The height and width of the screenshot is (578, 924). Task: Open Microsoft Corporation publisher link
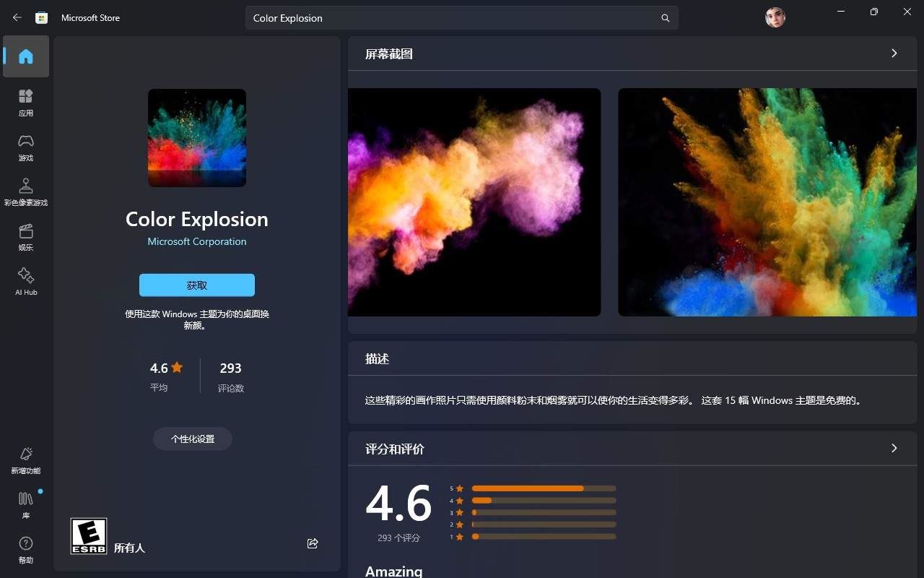(196, 241)
